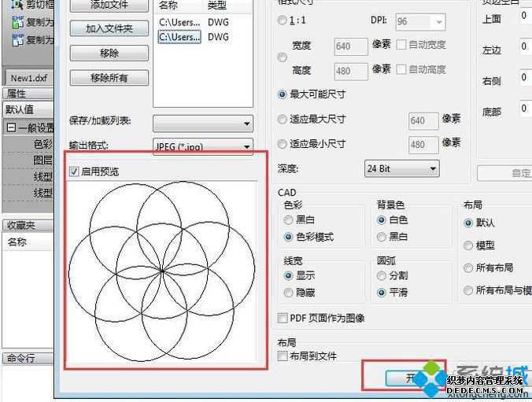This screenshot has height=402, width=532.
Task: Click the 自定 button
Action: [x=504, y=173]
